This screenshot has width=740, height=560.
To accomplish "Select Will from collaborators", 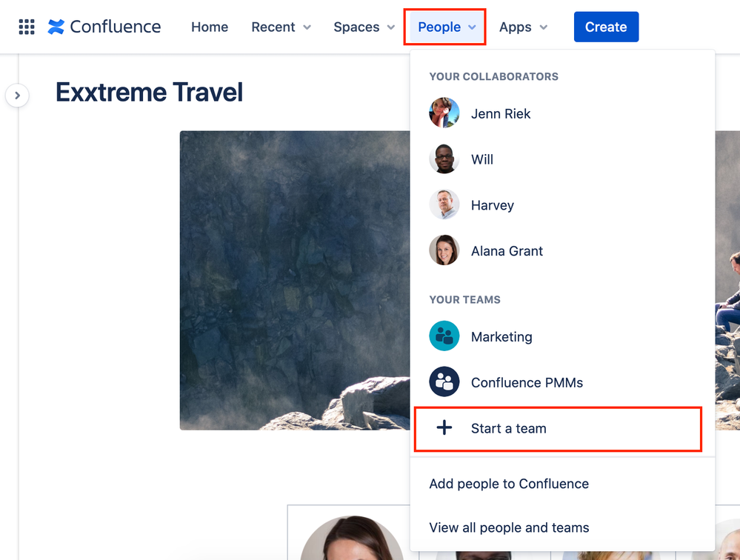I will pos(562,159).
